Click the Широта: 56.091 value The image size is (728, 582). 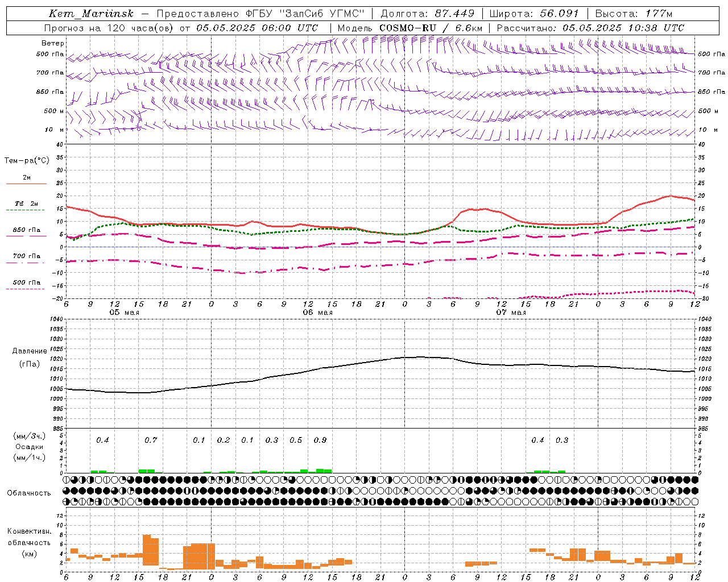[534, 14]
